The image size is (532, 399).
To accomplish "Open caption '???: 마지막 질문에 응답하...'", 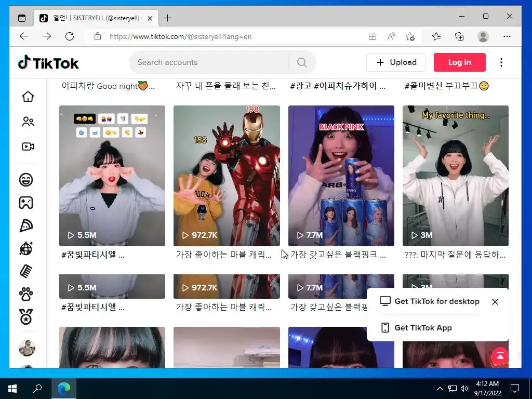I will click(x=455, y=255).
